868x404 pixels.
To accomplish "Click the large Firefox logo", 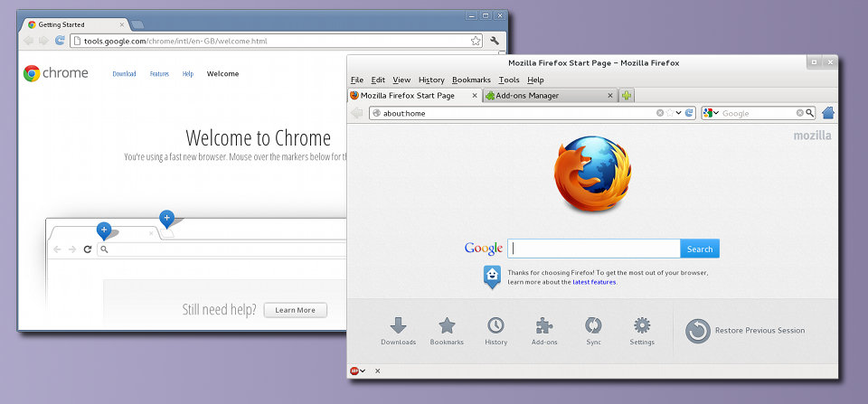I will (591, 174).
